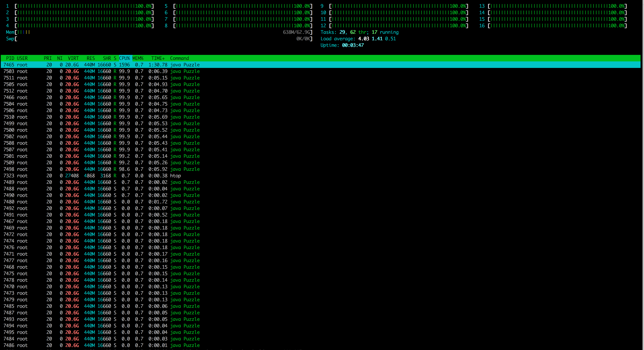Sort processes by the USER column
The image size is (644, 350).
pos(22,58)
